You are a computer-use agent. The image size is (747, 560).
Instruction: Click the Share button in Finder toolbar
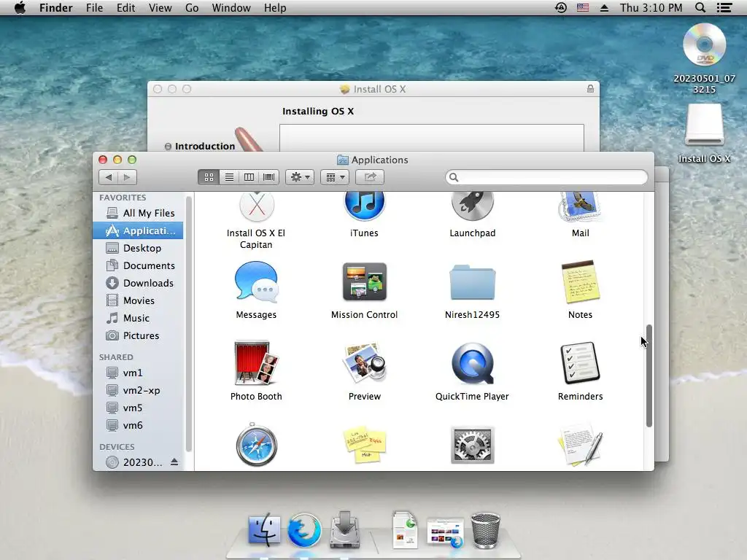[x=370, y=177]
